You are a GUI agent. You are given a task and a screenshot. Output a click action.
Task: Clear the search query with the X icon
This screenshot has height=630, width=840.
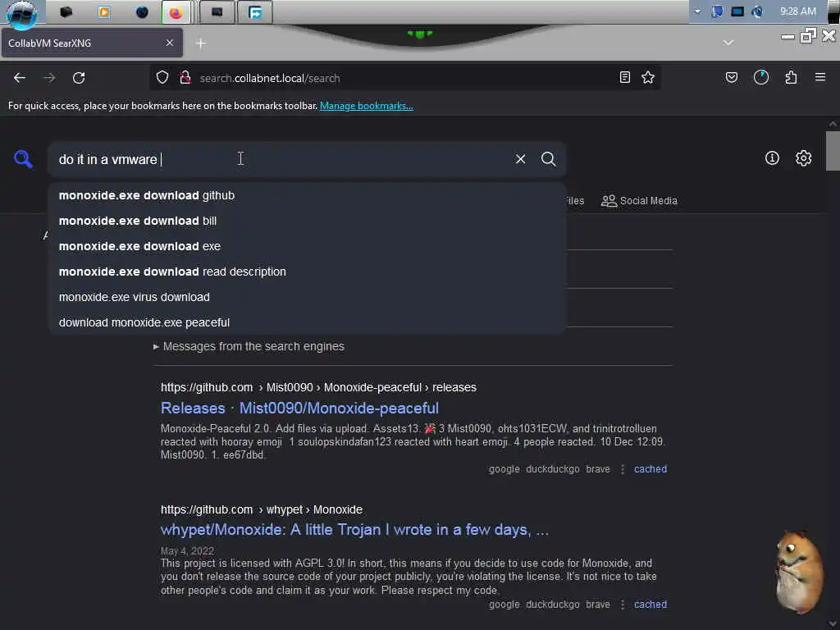520,159
